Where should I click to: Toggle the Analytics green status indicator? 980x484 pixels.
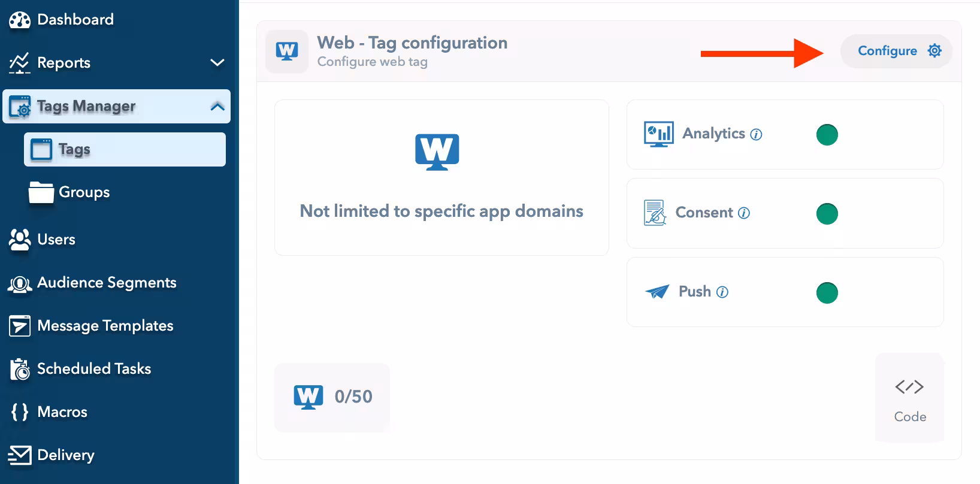pyautogui.click(x=827, y=134)
